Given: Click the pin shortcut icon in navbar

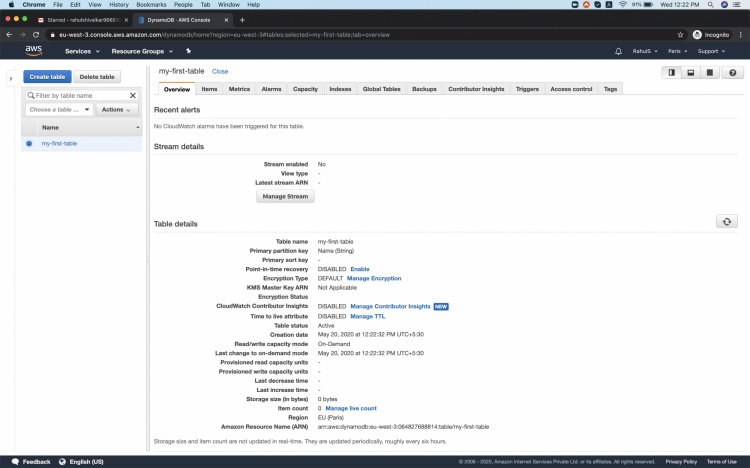Looking at the screenshot, I should point(187,51).
